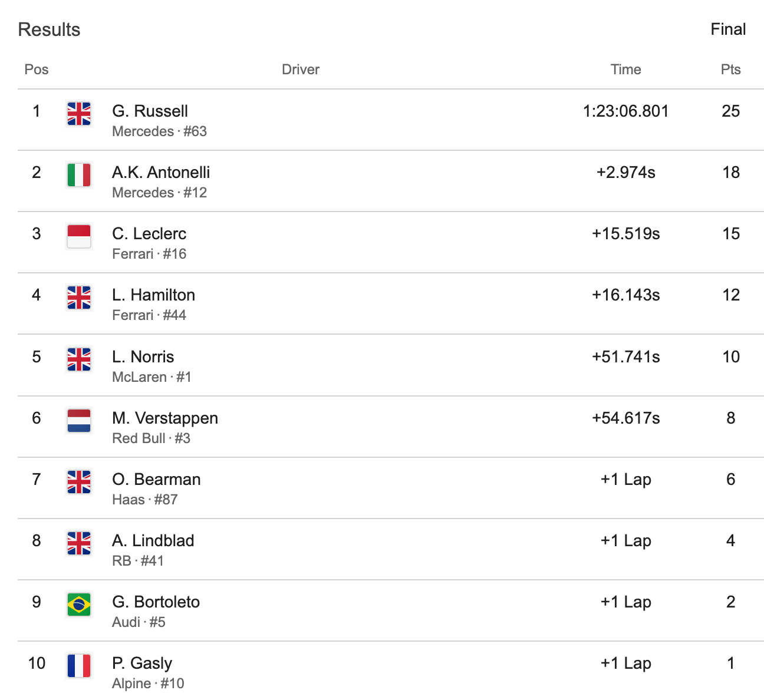
Task: Click Red Bull #3 team text
Action: click(151, 438)
